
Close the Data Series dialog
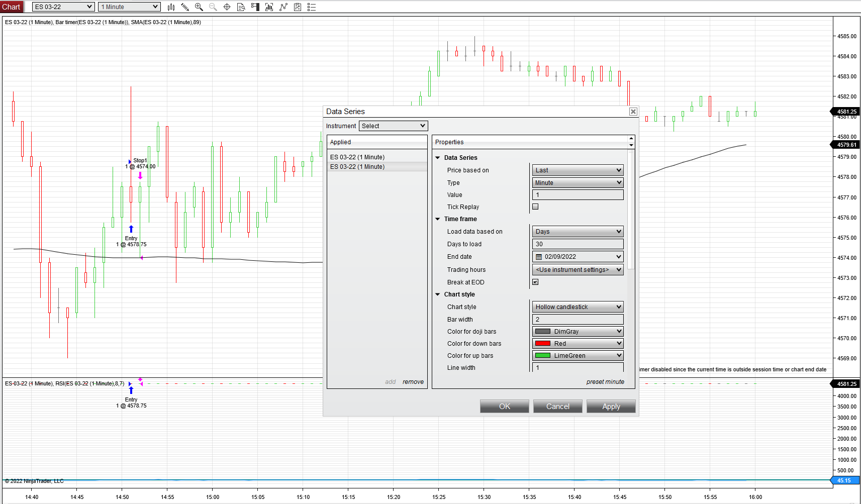[633, 112]
